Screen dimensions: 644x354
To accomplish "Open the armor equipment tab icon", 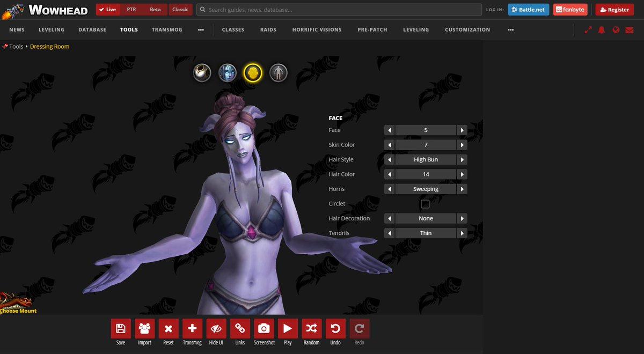I will [x=202, y=72].
